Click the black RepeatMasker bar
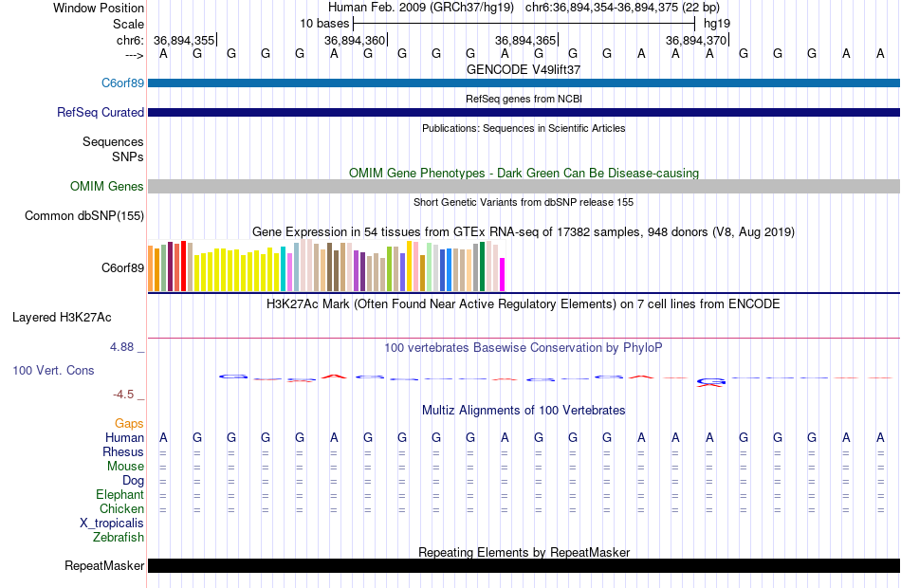Screen dimensions: 901x588 point(524,565)
